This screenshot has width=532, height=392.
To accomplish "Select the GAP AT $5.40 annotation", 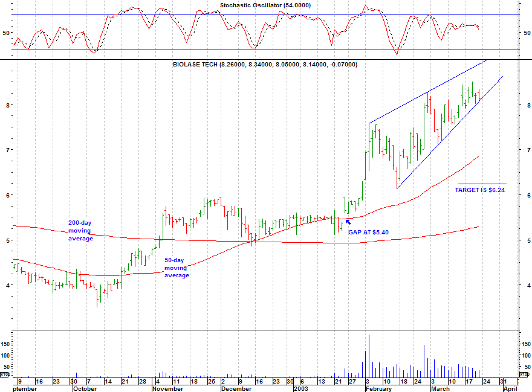I will click(x=368, y=233).
